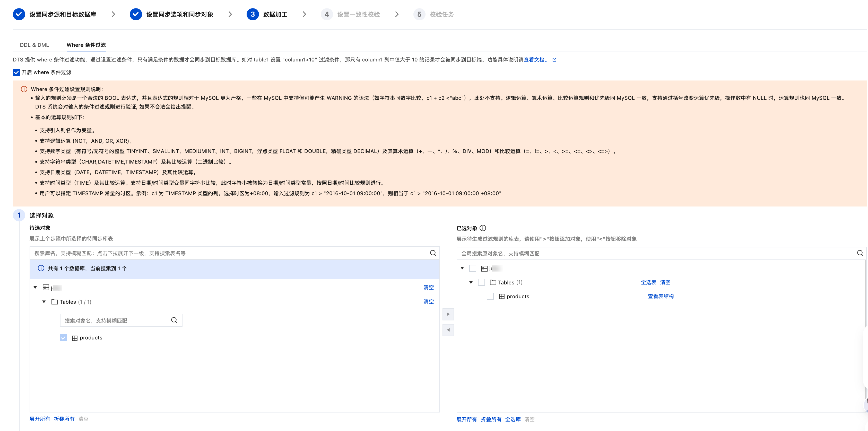Focus the 全局搜索原对象名 search field
This screenshot has width=868, height=431.
[x=662, y=254]
